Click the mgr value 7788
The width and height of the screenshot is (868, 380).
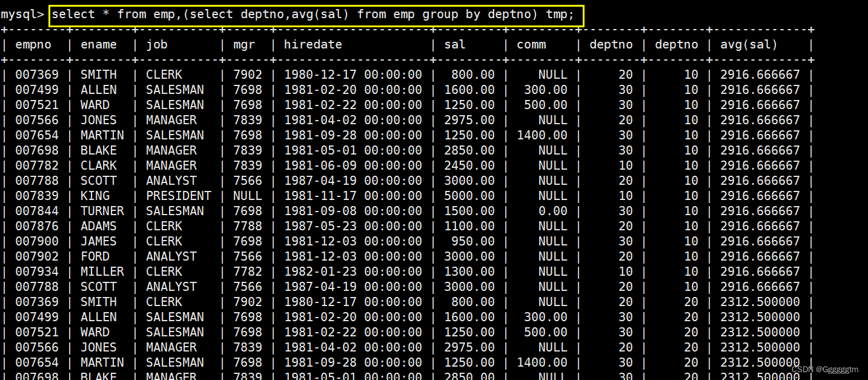click(248, 226)
